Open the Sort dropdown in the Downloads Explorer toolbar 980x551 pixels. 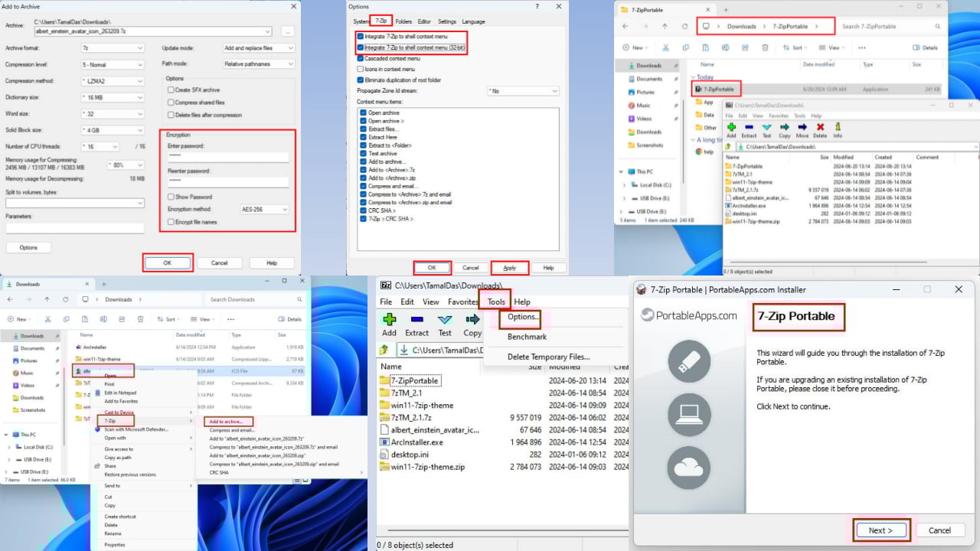coord(170,319)
